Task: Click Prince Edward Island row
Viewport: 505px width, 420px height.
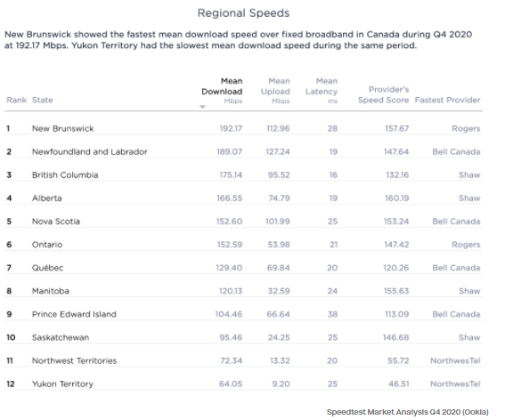Action: (x=243, y=314)
